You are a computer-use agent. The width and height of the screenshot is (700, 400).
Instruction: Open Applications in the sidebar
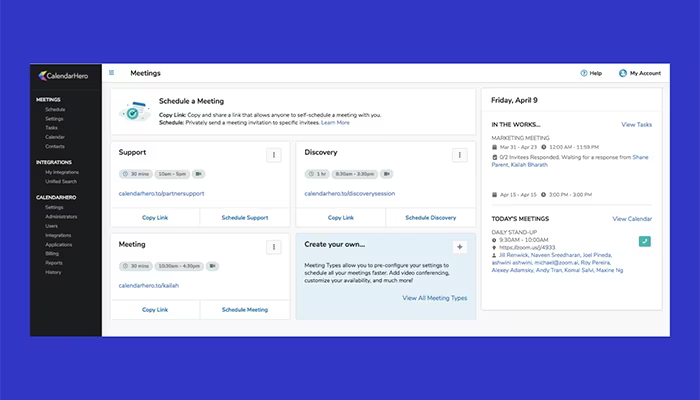[x=58, y=245]
